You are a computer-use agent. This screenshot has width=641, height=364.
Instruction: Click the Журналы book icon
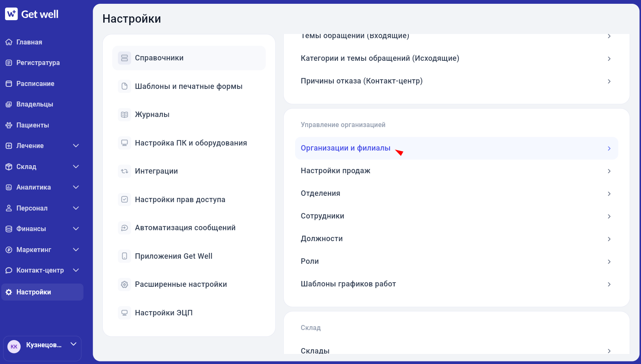tap(125, 114)
